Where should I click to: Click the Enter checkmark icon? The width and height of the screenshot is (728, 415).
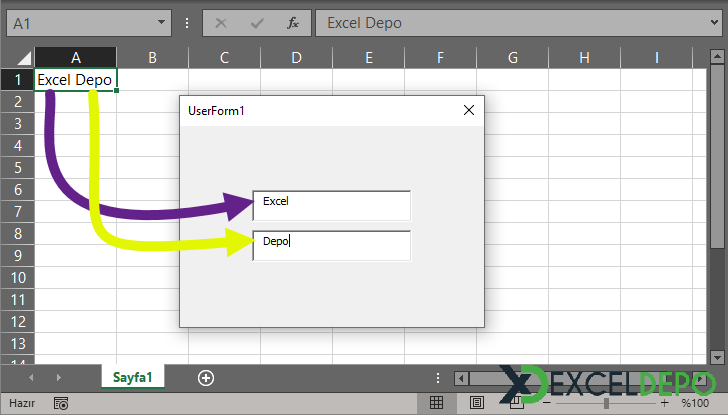[x=257, y=23]
